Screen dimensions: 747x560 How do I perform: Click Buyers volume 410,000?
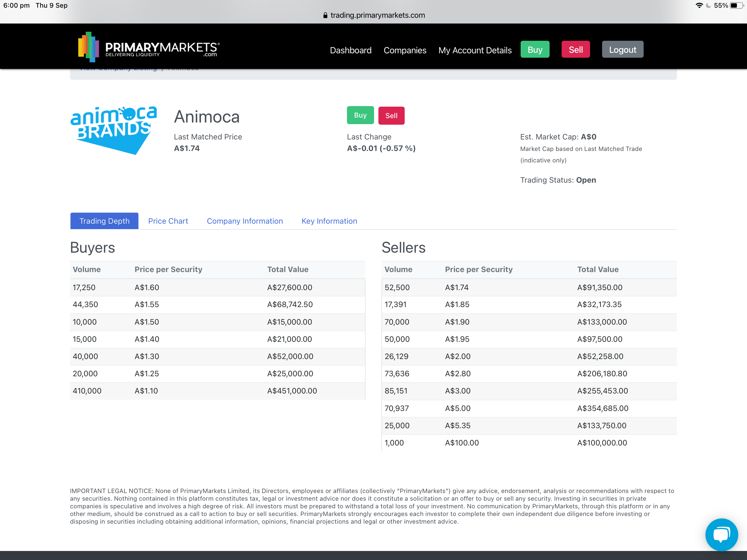click(87, 391)
